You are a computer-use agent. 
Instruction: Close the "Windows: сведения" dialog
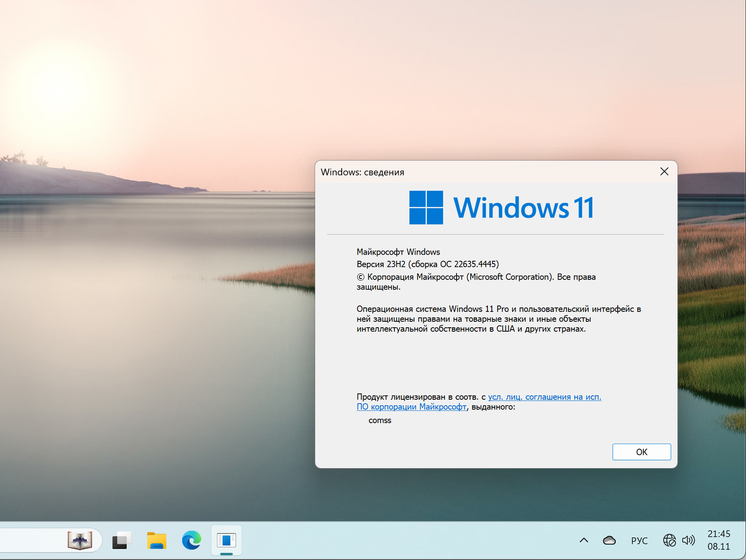pyautogui.click(x=664, y=171)
